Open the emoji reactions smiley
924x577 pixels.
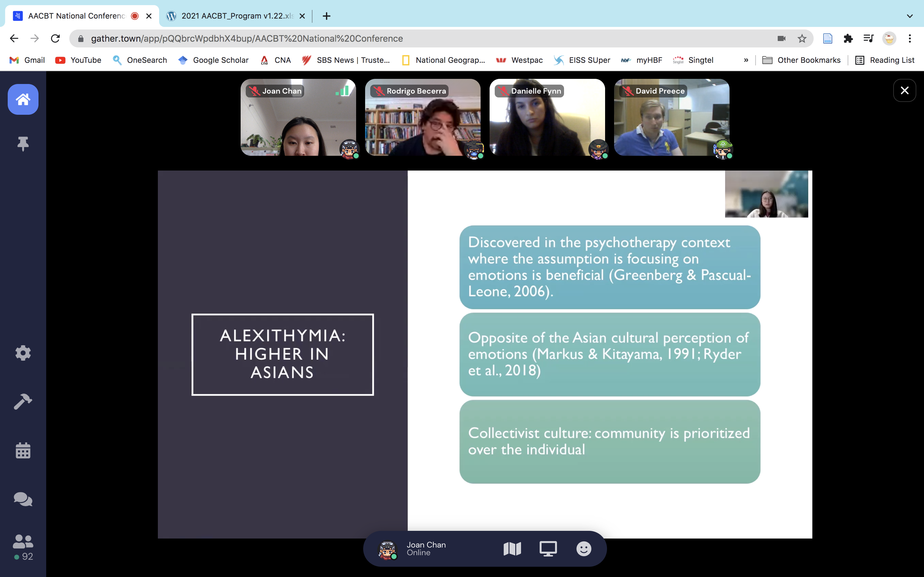583,549
